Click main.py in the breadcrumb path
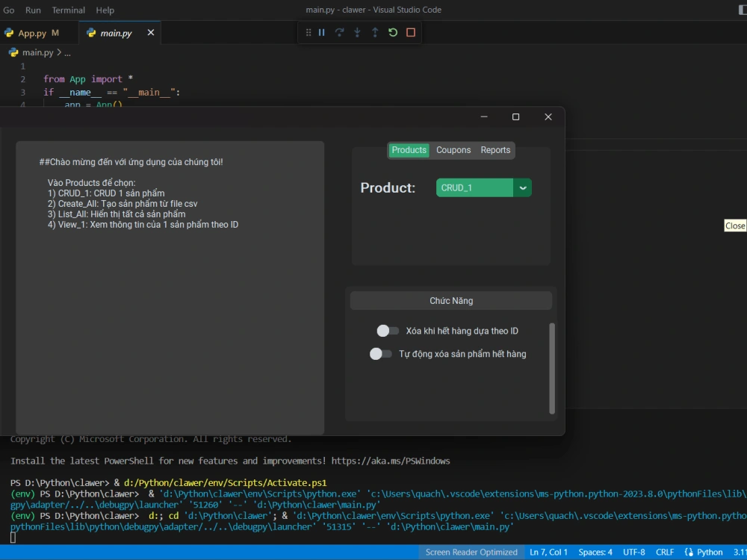Image resolution: width=747 pixels, height=560 pixels. (x=37, y=52)
